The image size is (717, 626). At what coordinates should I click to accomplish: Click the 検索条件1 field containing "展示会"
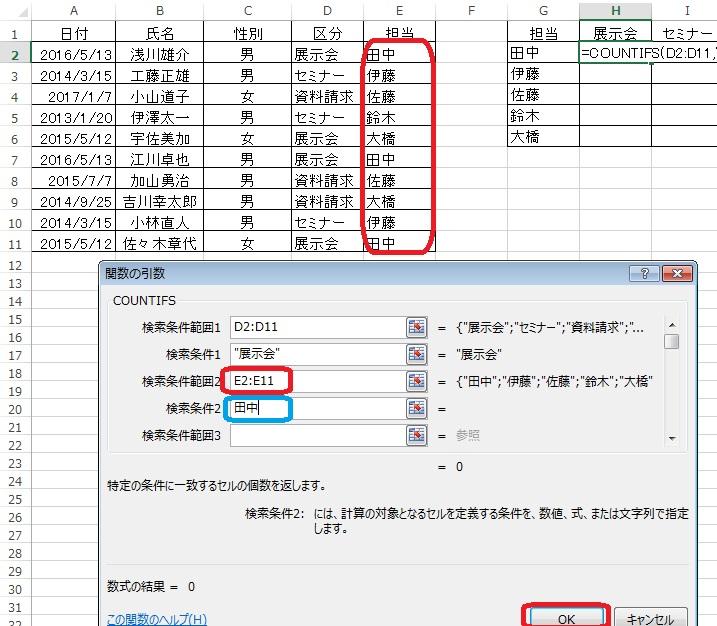(x=315, y=354)
